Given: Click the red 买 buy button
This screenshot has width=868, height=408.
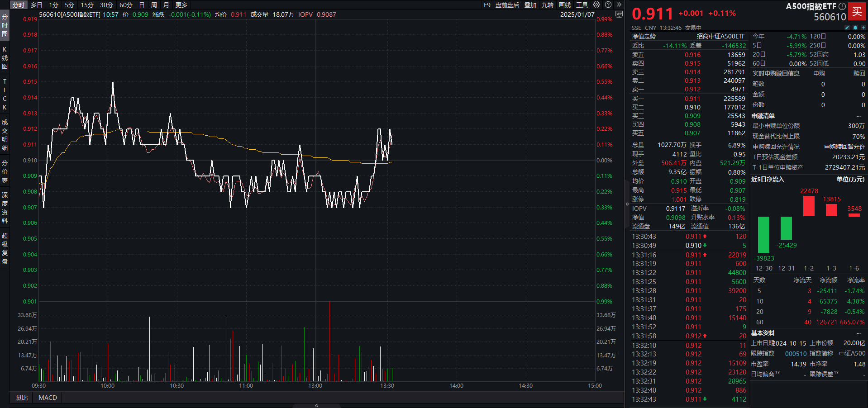Looking at the screenshot, I should tap(857, 11).
